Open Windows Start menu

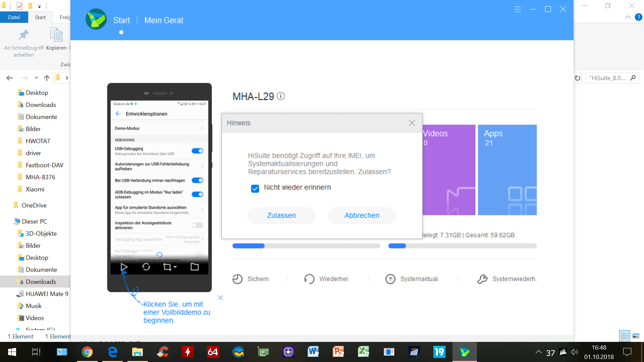12,352
